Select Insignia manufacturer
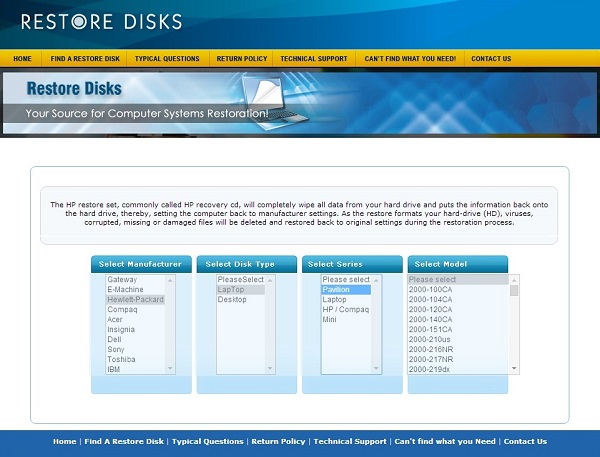 pos(135,329)
